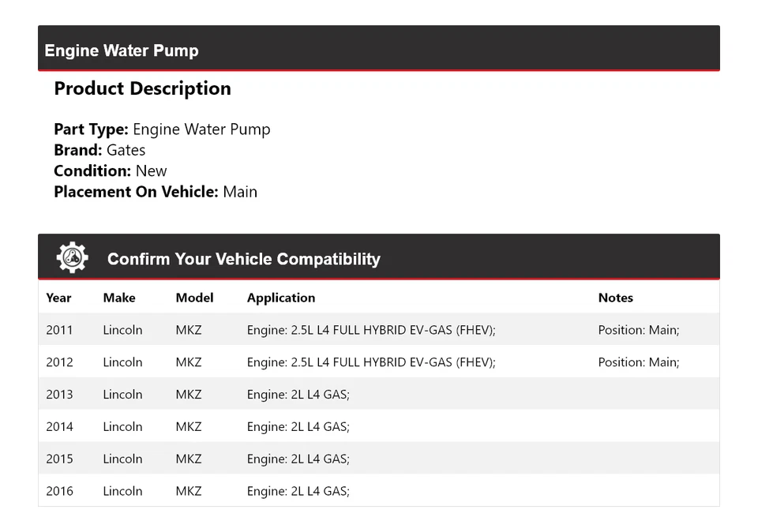Select the Product Description heading

(x=142, y=88)
